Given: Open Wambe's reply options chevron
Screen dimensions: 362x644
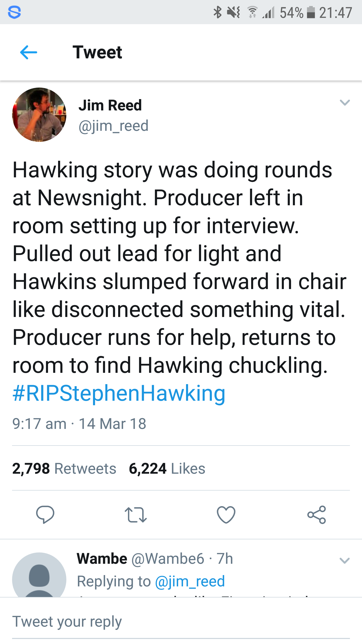Looking at the screenshot, I should (x=345, y=560).
